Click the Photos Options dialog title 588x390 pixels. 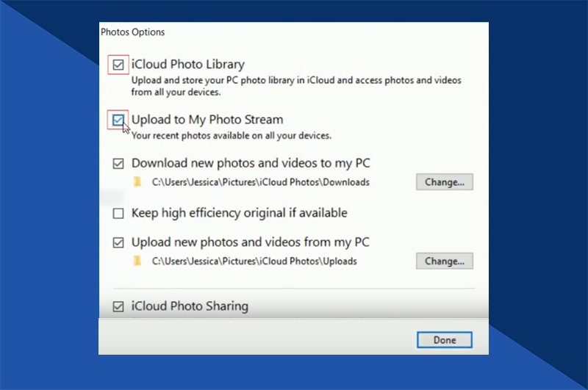[x=133, y=32]
